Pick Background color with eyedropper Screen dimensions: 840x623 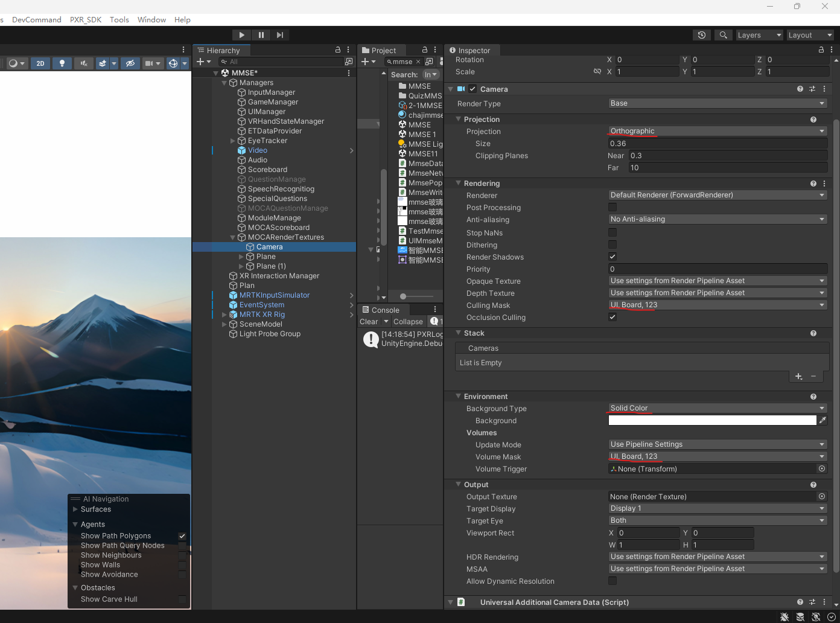pos(822,420)
